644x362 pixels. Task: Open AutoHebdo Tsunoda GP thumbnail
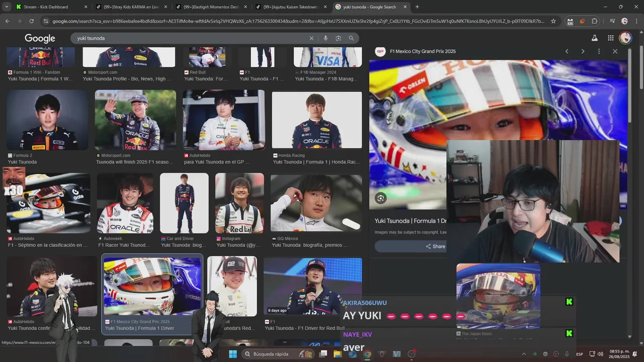tap(224, 120)
